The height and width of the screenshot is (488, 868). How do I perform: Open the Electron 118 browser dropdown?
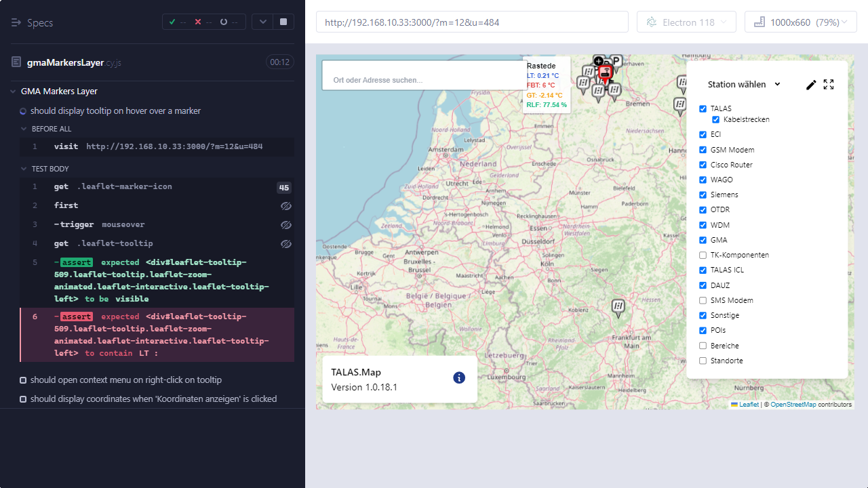[x=686, y=22]
